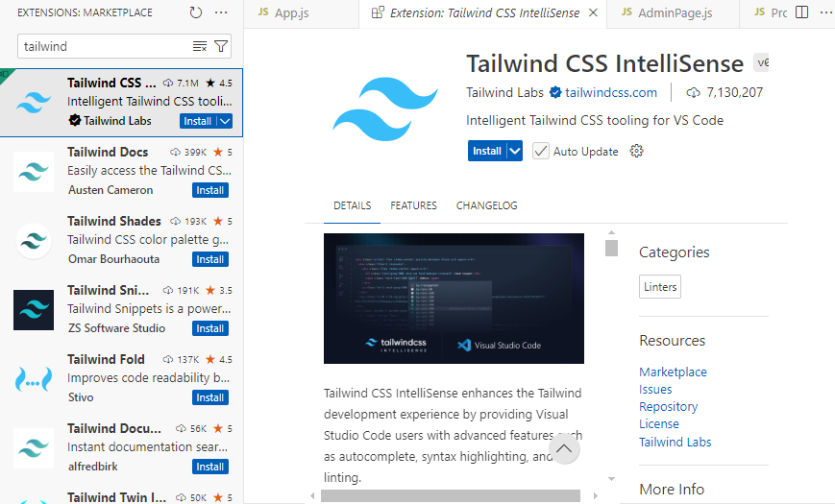This screenshot has height=504, width=835.
Task: Toggle the Auto Update checkbox
Action: click(541, 151)
